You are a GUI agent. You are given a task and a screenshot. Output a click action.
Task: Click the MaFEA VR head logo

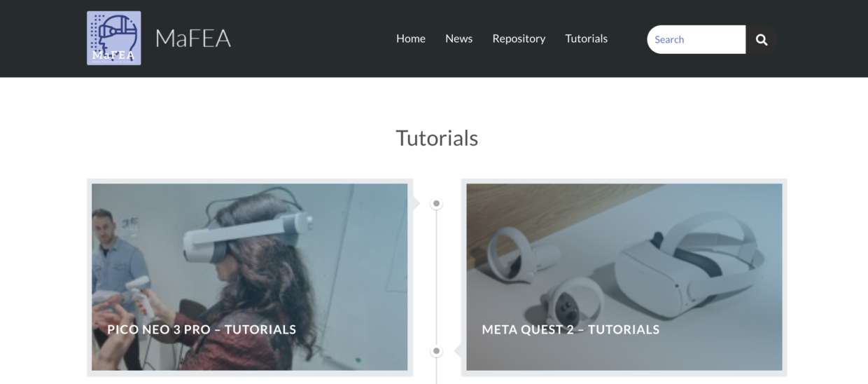[114, 38]
